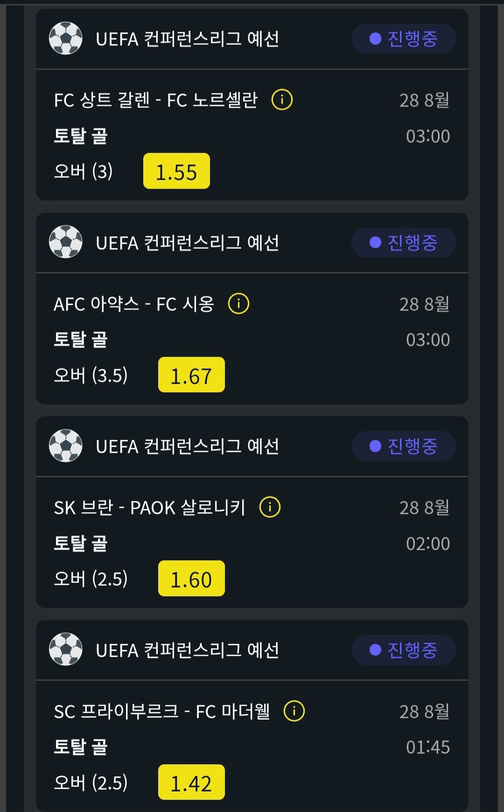Tap 진행중 badge on 상트 갈렌 card
Image resolution: width=504 pixels, height=812 pixels.
404,39
